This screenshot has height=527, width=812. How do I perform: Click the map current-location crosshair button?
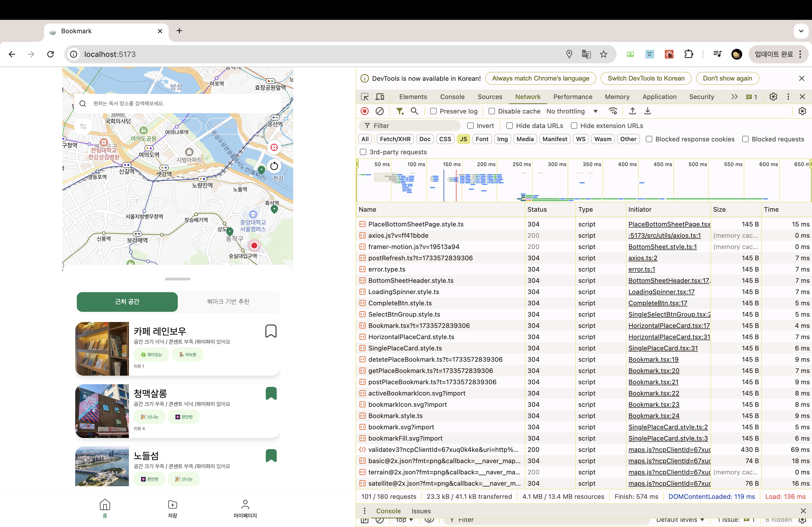click(x=274, y=147)
